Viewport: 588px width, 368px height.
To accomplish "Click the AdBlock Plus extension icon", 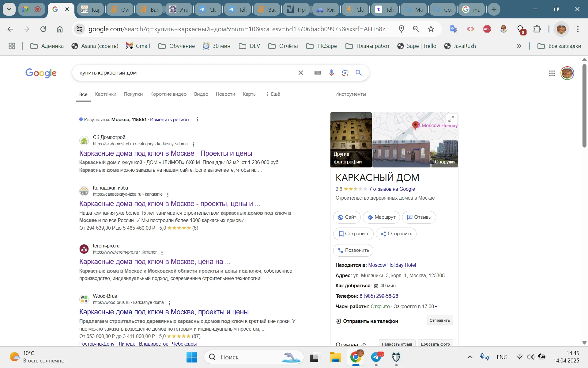I will click(x=487, y=29).
